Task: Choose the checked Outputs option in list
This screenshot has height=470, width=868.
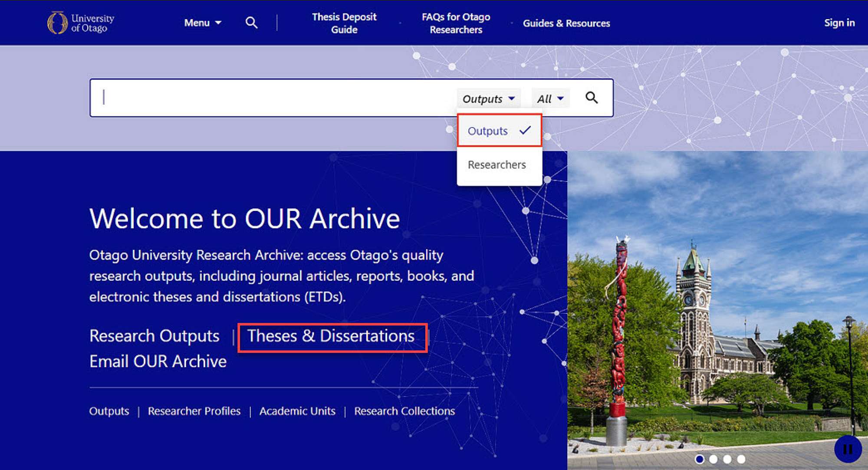Action: 499,131
